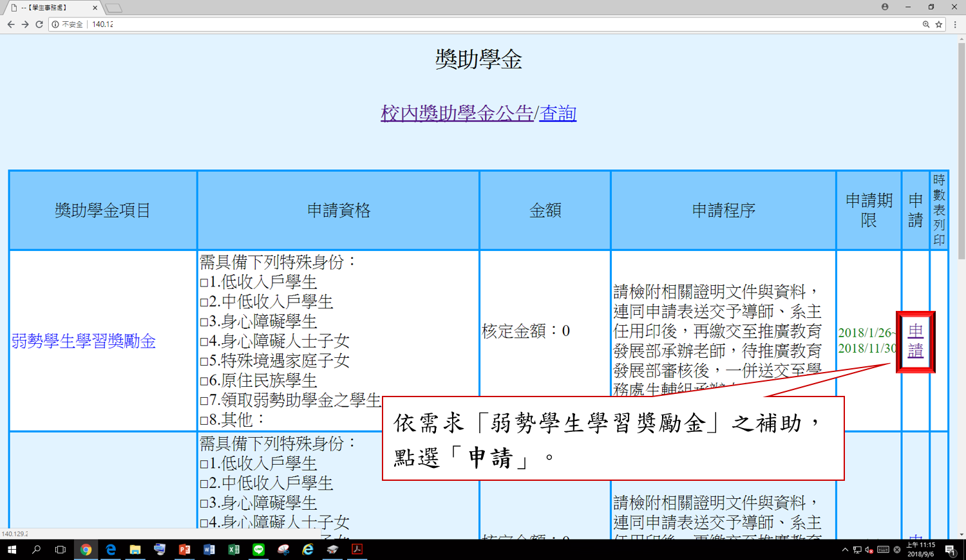Screen dimensions: 966x560
Task: Click the 獎助學金 page heading
Action: point(478,60)
